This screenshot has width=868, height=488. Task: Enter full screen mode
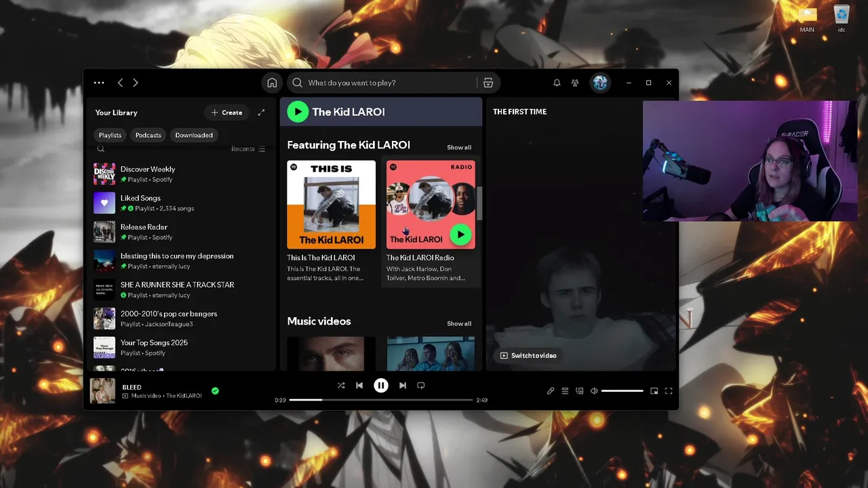[x=669, y=391]
